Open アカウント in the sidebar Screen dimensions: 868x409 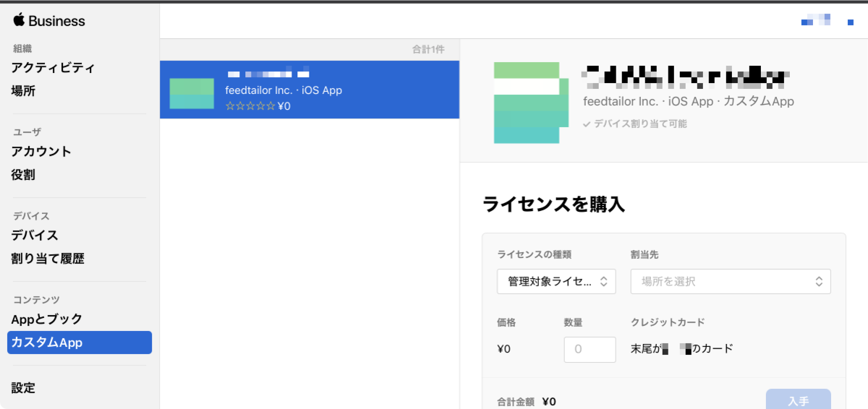click(41, 152)
